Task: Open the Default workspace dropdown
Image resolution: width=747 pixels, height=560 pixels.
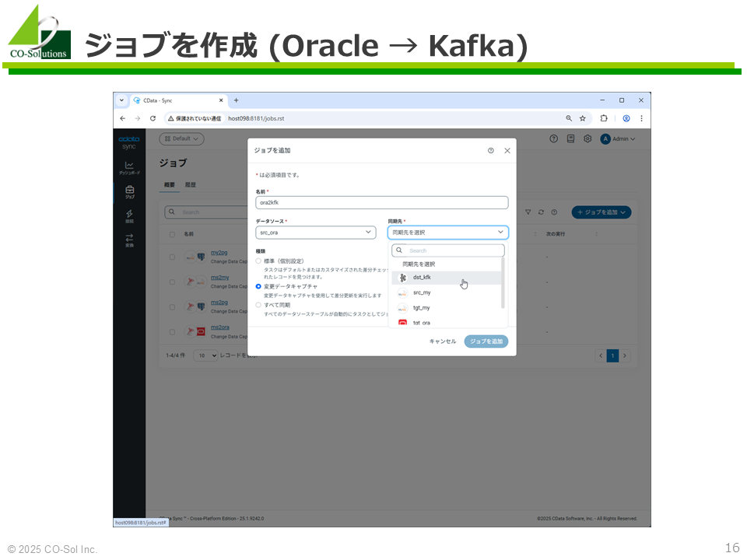Action: [181, 138]
